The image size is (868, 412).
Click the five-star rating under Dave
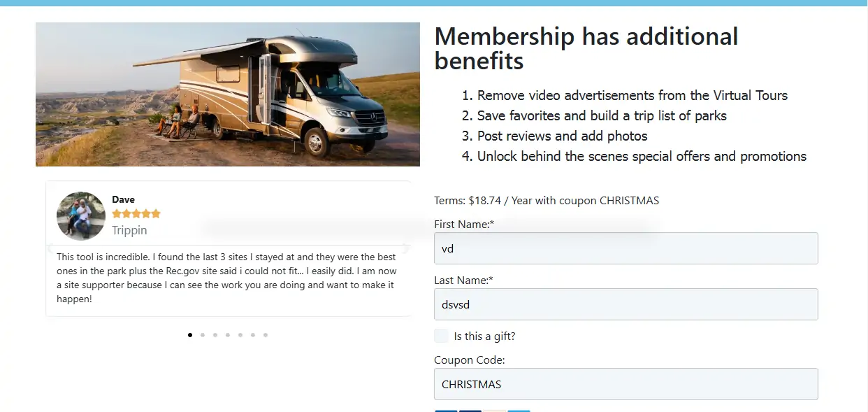(x=136, y=213)
